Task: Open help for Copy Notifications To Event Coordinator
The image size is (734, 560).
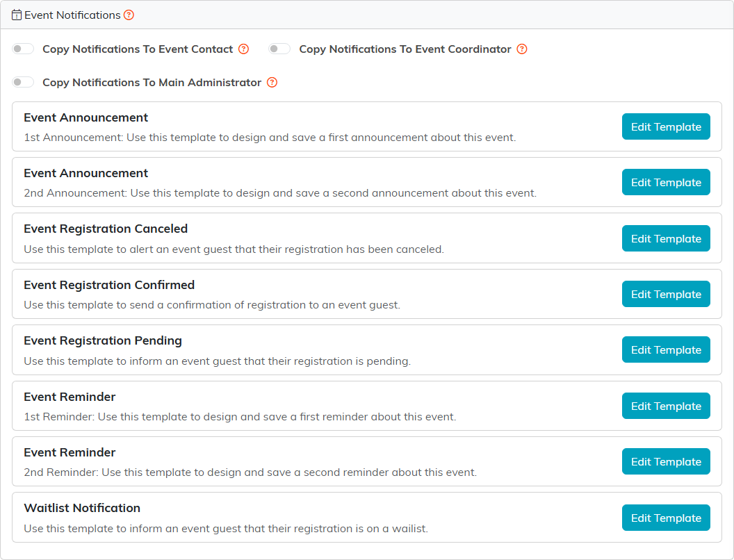Action: [522, 49]
